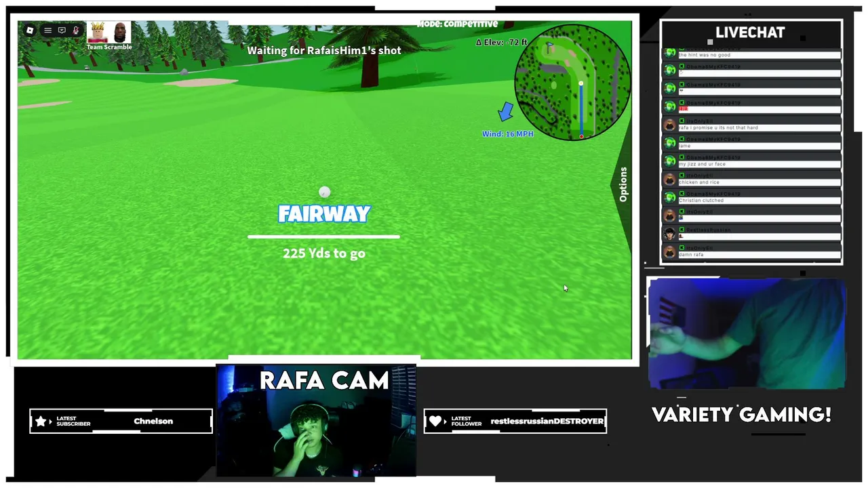Open the Roblox logo menu
The width and height of the screenshot is (868, 488).
click(x=30, y=30)
